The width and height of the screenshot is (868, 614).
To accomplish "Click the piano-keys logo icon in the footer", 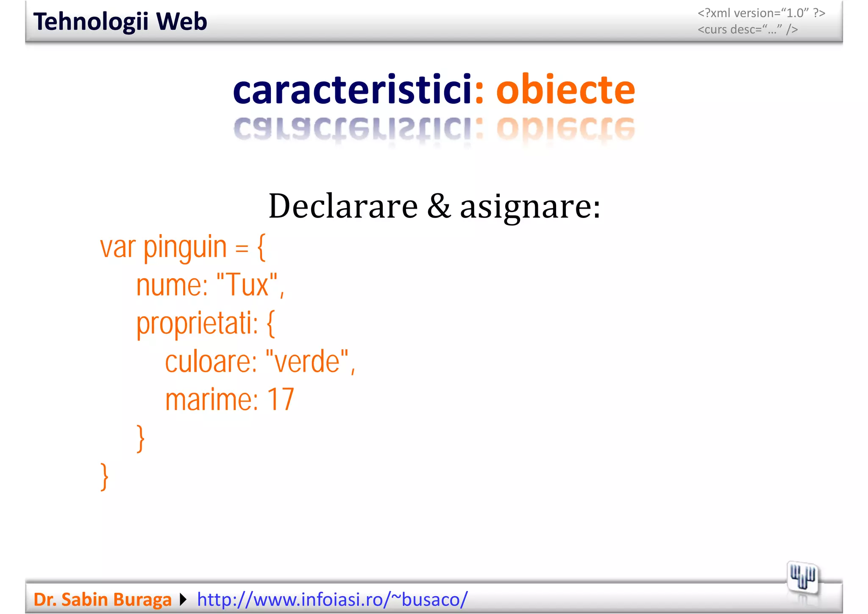I will point(803,577).
